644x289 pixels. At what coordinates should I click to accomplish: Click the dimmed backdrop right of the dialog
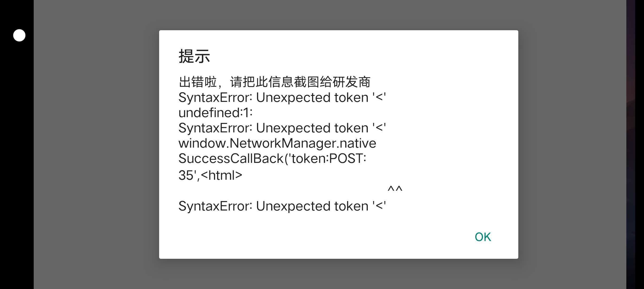572,144
